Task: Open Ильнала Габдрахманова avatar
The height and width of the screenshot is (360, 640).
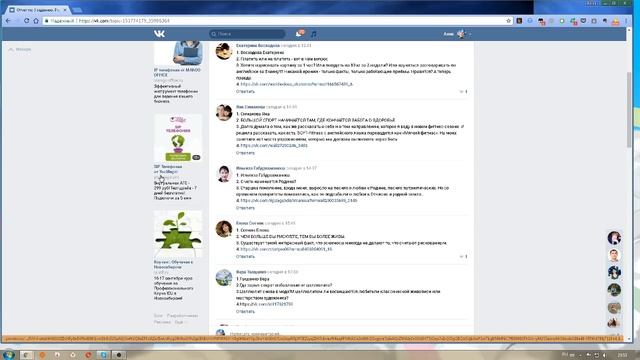Action: [224, 174]
